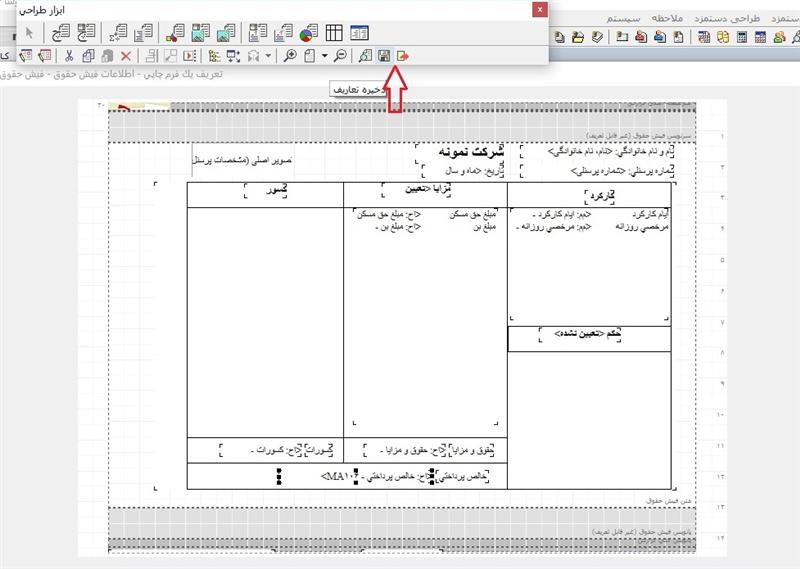
Task: Click the scissors cut icon
Action: [70, 56]
